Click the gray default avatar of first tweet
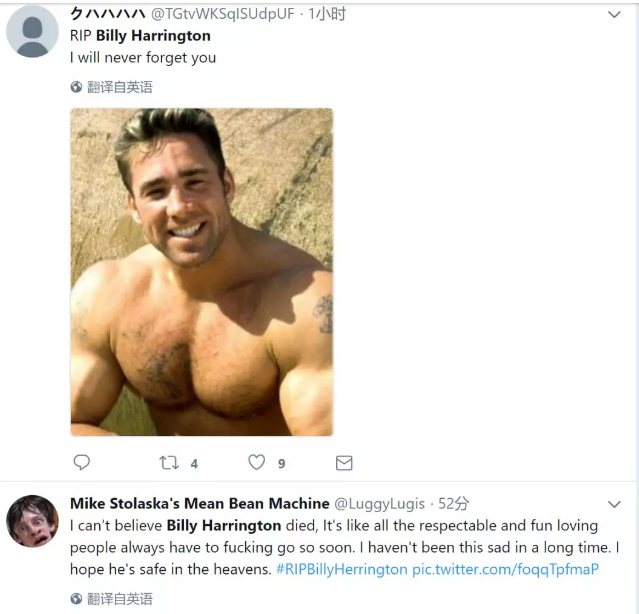 coord(32,31)
